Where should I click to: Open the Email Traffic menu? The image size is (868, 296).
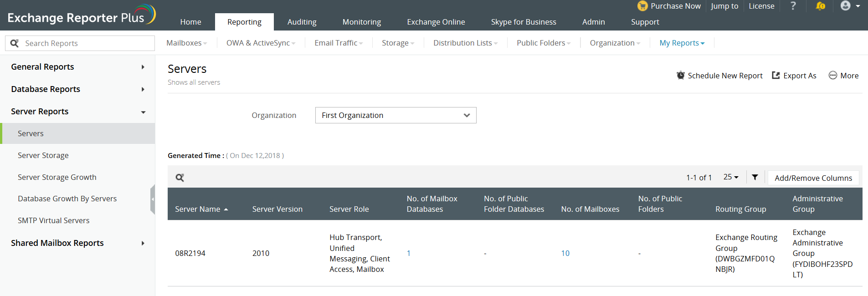coord(339,43)
